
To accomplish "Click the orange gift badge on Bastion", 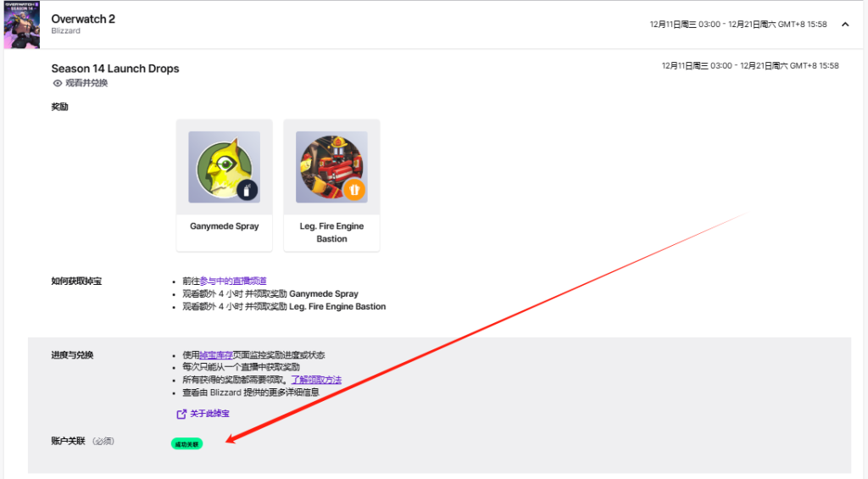I will 353,190.
